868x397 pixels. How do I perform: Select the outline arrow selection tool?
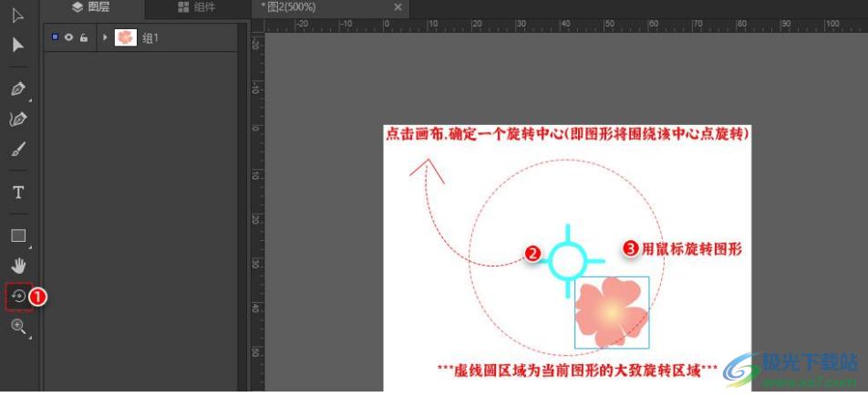click(18, 15)
